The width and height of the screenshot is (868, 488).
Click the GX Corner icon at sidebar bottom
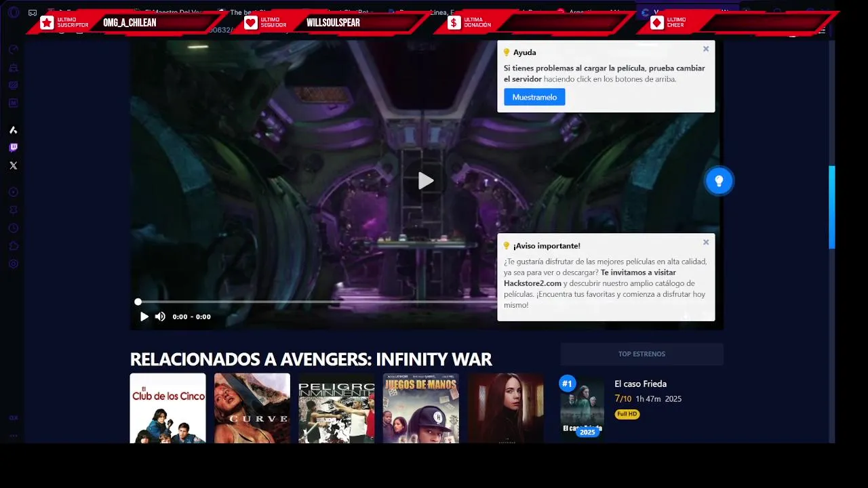tap(13, 418)
